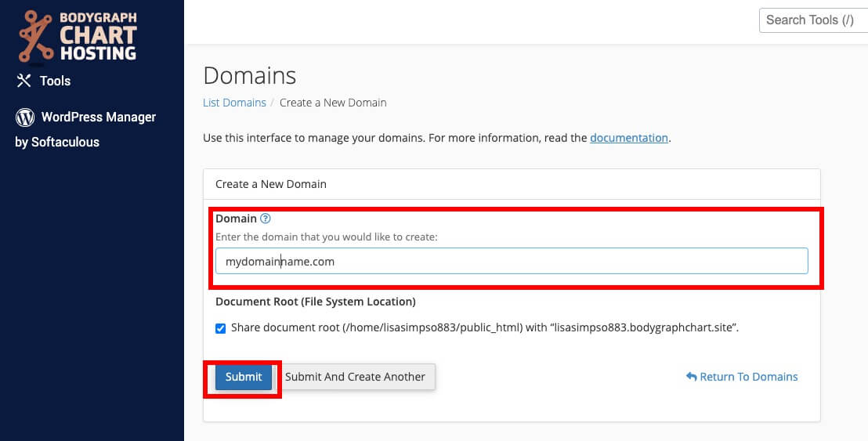Click the WordPress logo icon

point(25,117)
